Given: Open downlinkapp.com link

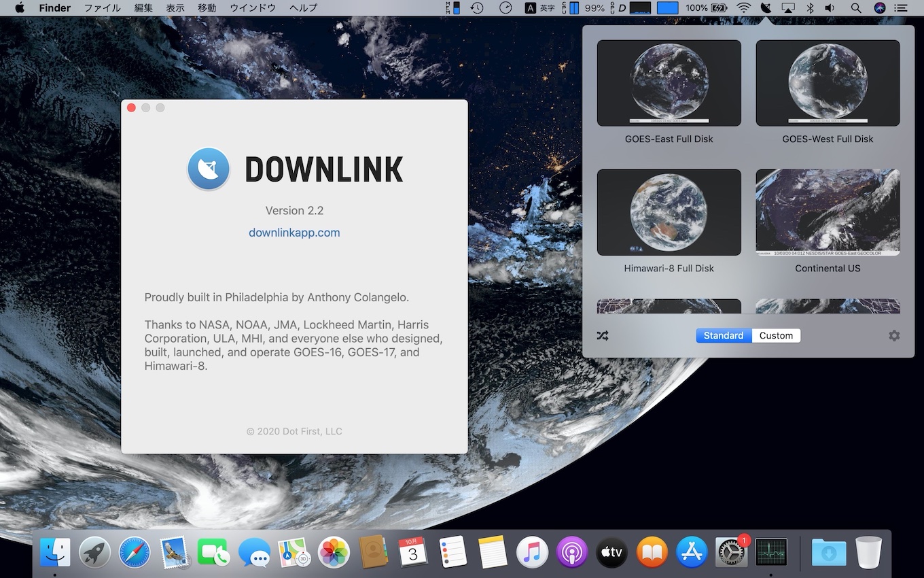Looking at the screenshot, I should point(294,233).
